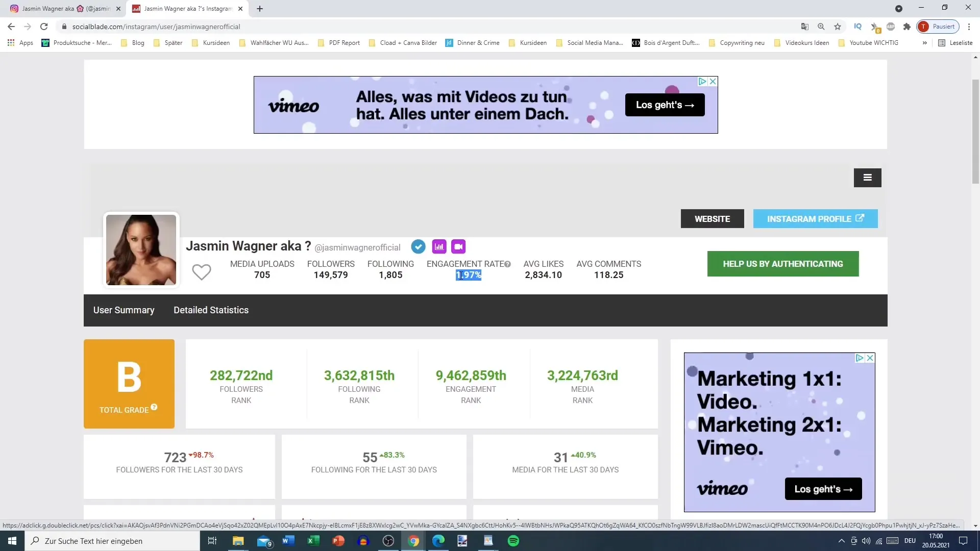The height and width of the screenshot is (551, 980).
Task: Open Spotify from the taskbar
Action: click(513, 541)
